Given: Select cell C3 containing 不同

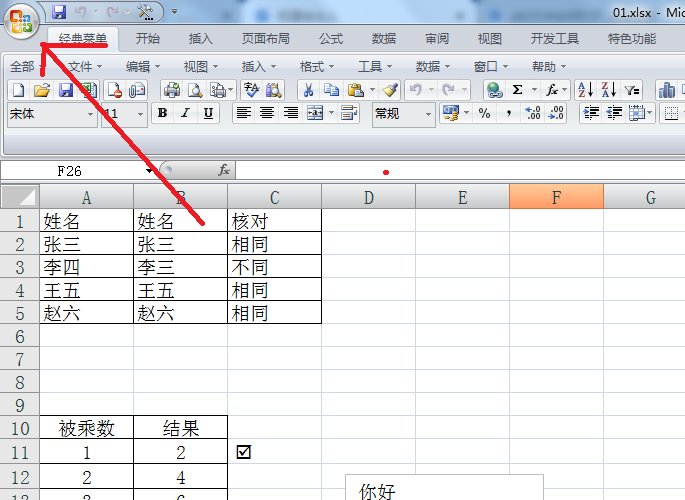Looking at the screenshot, I should click(x=274, y=267).
